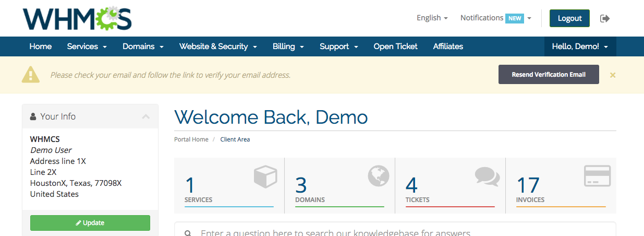Screen dimensions: 644x236
Task: Click the Address line 1X text
Action: [x=58, y=161]
